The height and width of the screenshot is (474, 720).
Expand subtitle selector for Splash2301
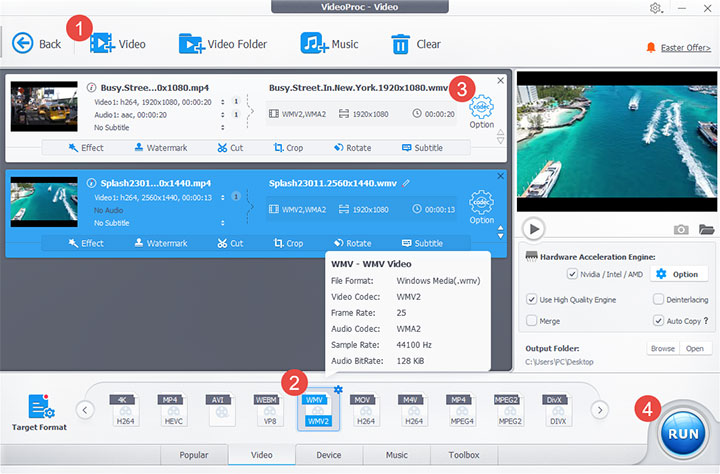(223, 223)
